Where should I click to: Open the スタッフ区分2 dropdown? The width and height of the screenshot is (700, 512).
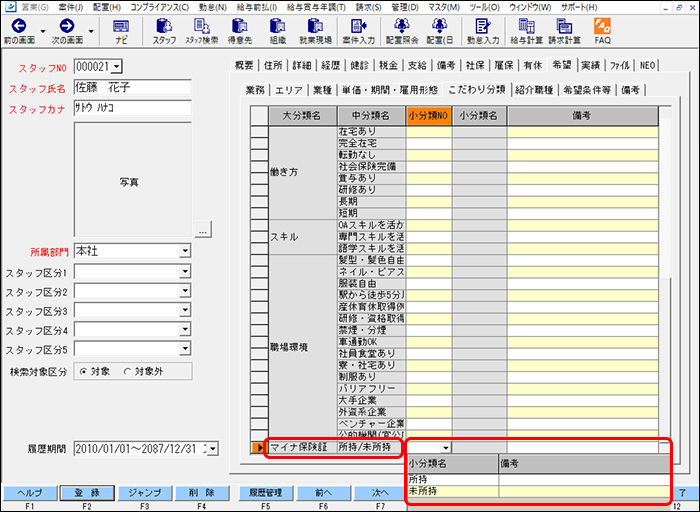coord(185,291)
